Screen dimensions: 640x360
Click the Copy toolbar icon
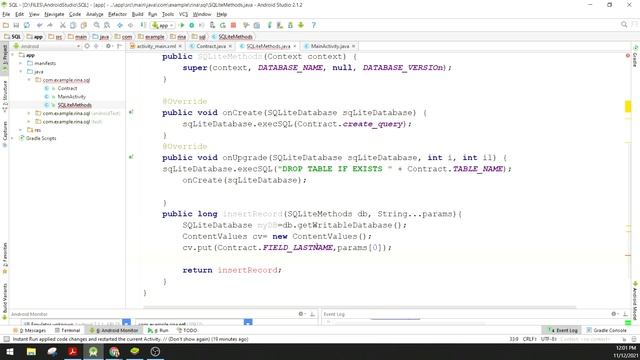pyautogui.click(x=73, y=25)
